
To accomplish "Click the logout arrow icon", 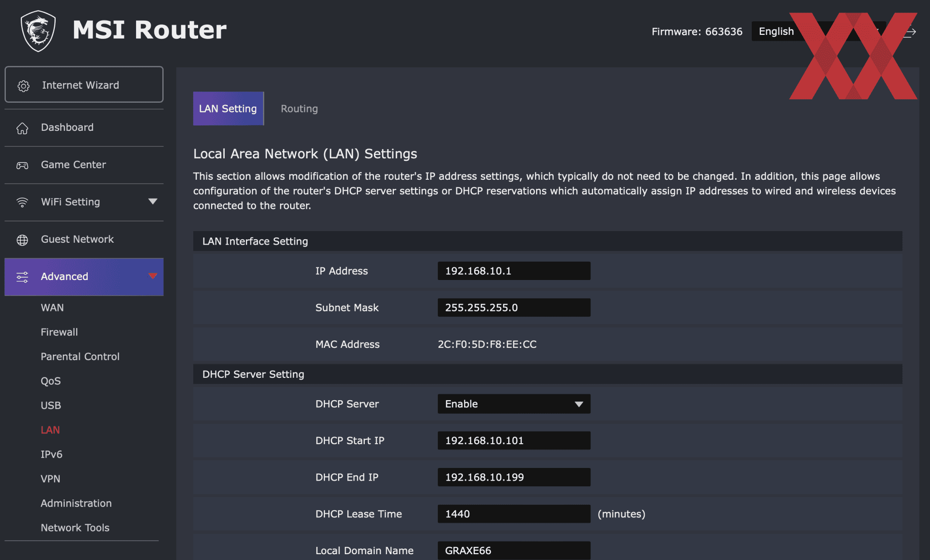I will coord(910,32).
